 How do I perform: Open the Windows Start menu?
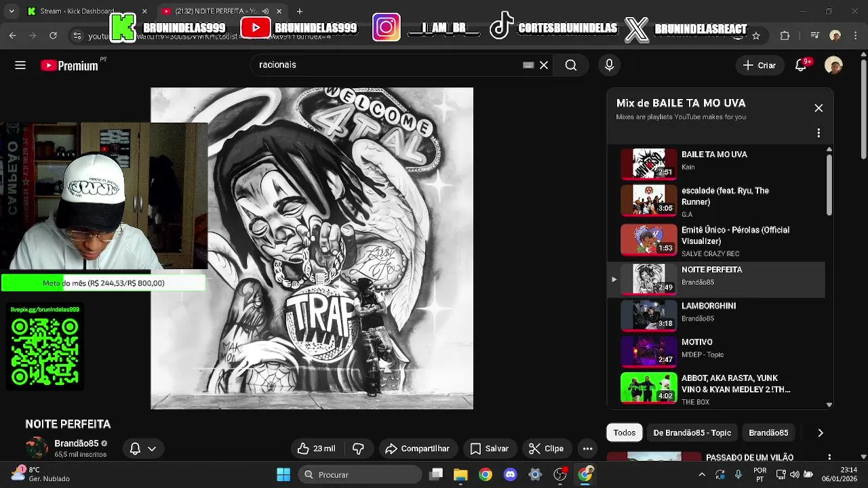pos(283,474)
